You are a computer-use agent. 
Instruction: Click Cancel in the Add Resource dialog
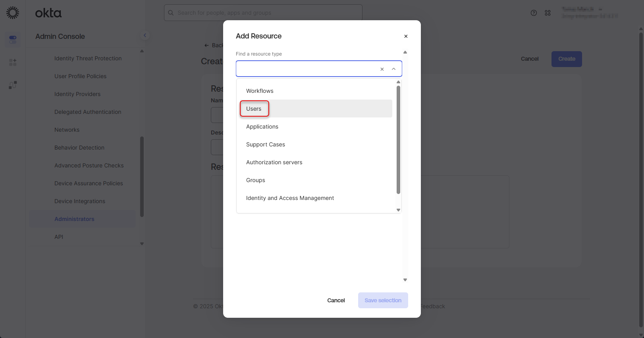[336, 300]
